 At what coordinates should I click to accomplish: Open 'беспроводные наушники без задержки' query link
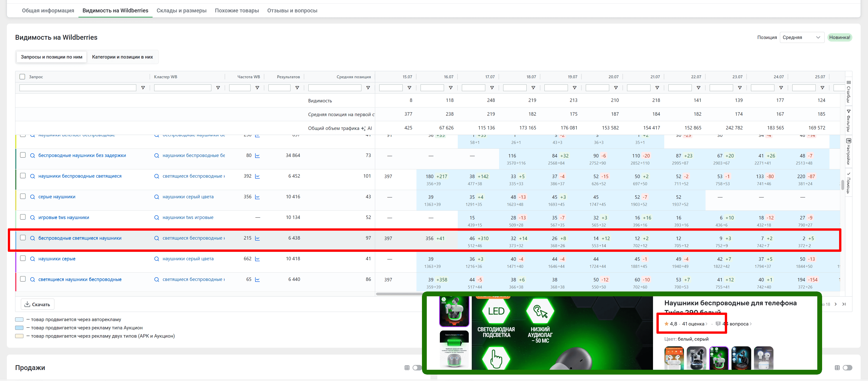(x=82, y=155)
